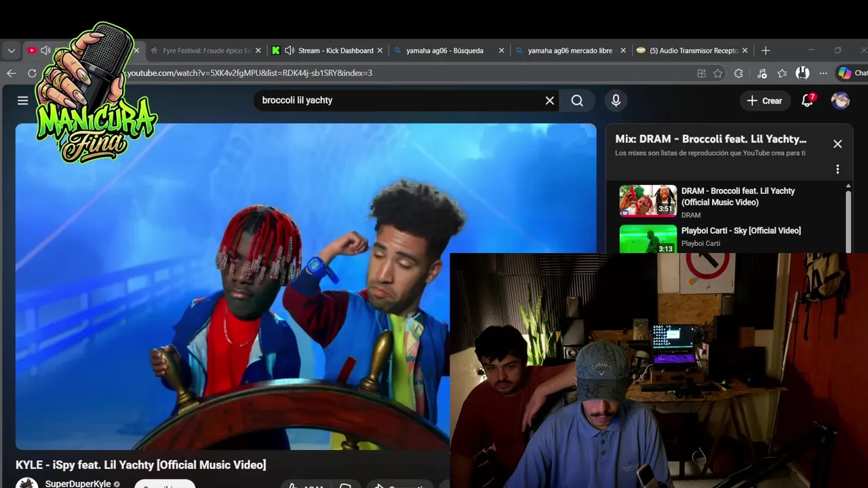
Task: Open the SuperDuperKyle channel link
Action: pyautogui.click(x=78, y=483)
